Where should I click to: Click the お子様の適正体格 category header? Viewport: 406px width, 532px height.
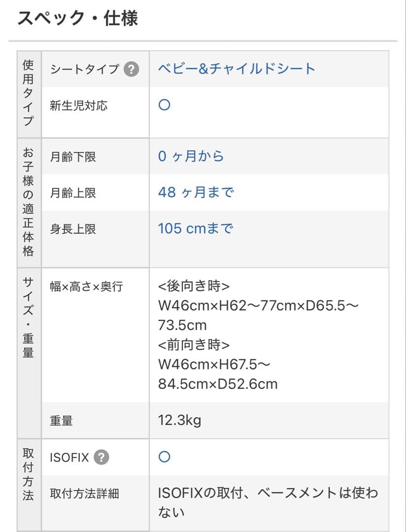(x=29, y=202)
